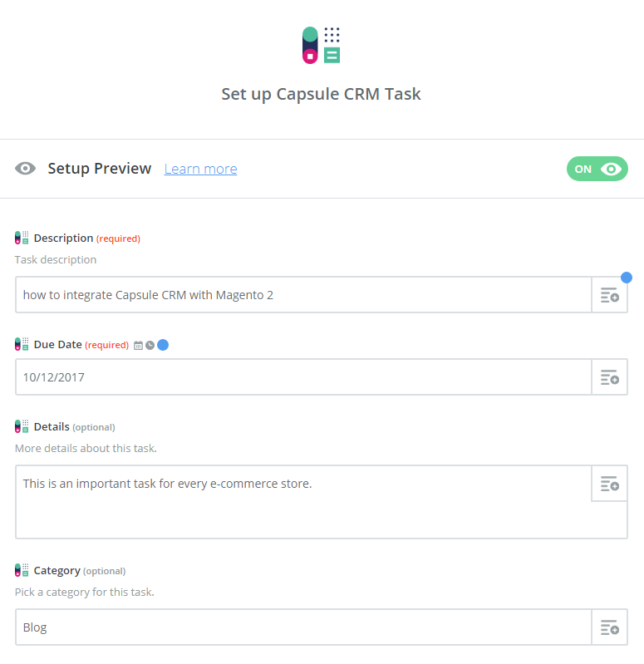Click into the Description text field

pyautogui.click(x=302, y=295)
